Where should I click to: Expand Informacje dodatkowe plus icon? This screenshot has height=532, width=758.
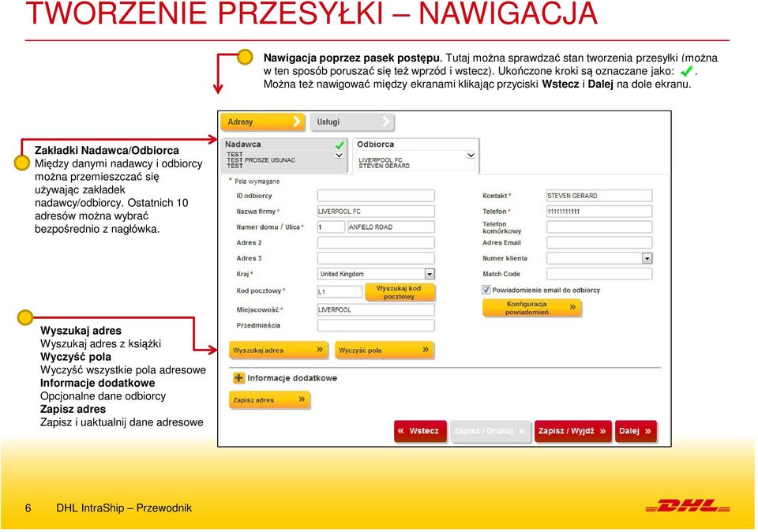[238, 378]
